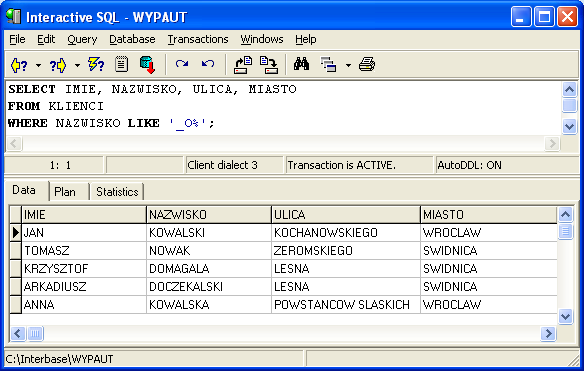Click the ULICA column header

point(346,215)
